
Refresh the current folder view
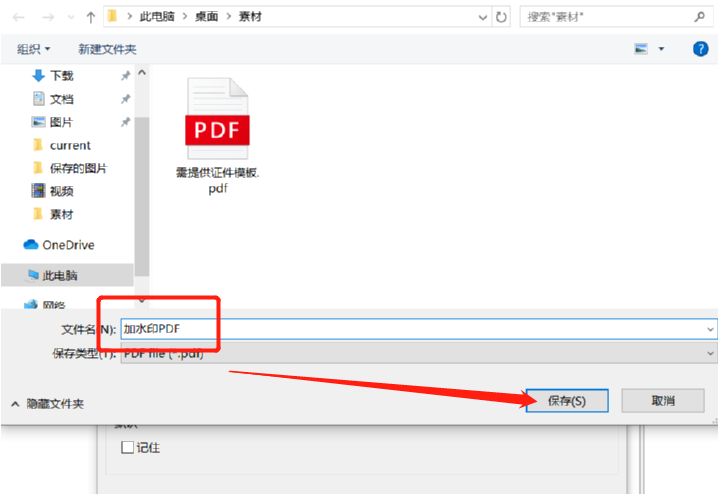point(501,17)
